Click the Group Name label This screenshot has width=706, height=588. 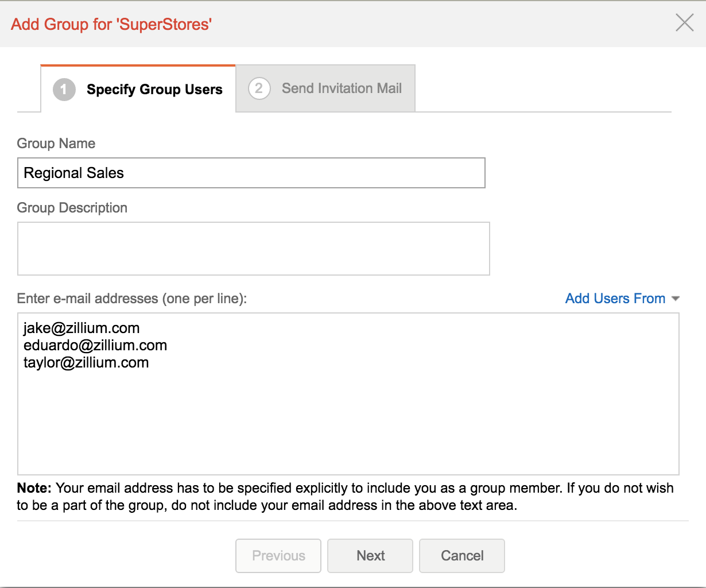[x=56, y=144]
